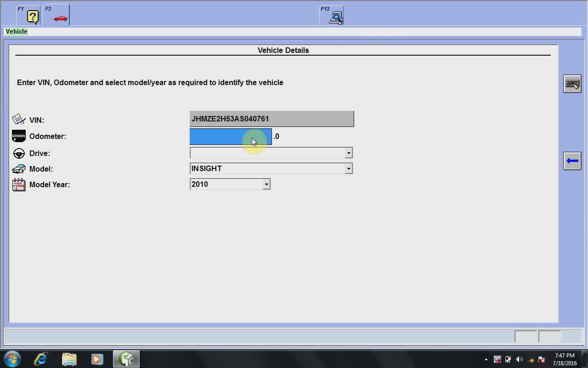Open the volume speaker tray icon

[x=519, y=359]
